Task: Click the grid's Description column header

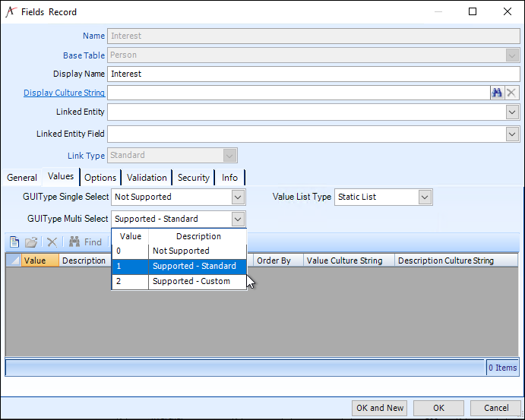Action: 85,261
